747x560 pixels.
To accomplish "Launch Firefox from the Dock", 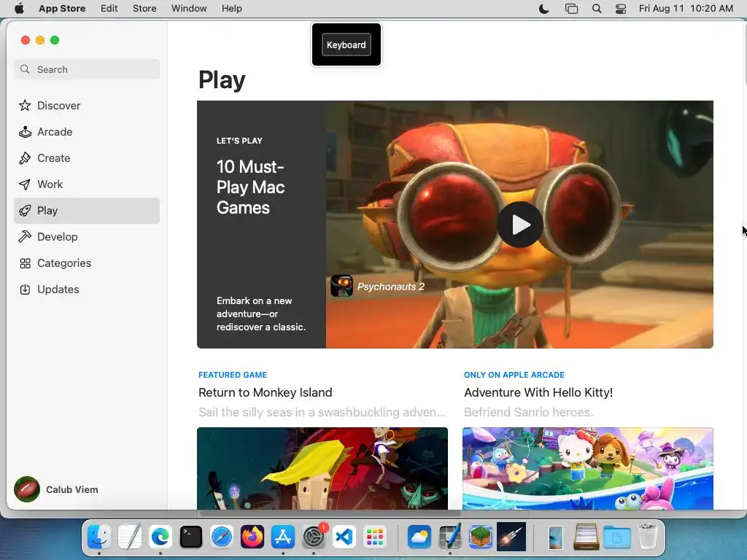I will click(252, 537).
